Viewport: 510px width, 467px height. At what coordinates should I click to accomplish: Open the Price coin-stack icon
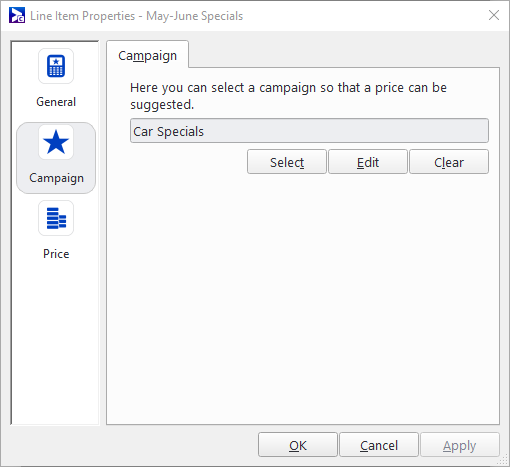(56, 218)
